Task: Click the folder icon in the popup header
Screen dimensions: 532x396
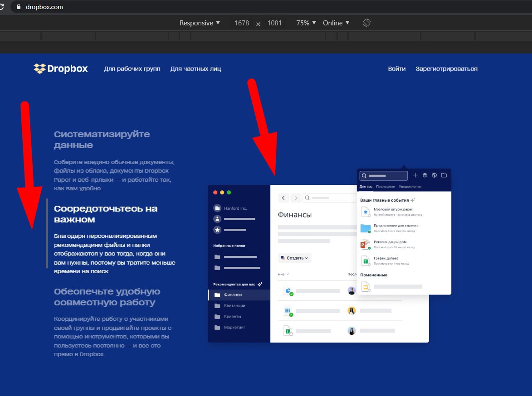Action: pos(444,175)
